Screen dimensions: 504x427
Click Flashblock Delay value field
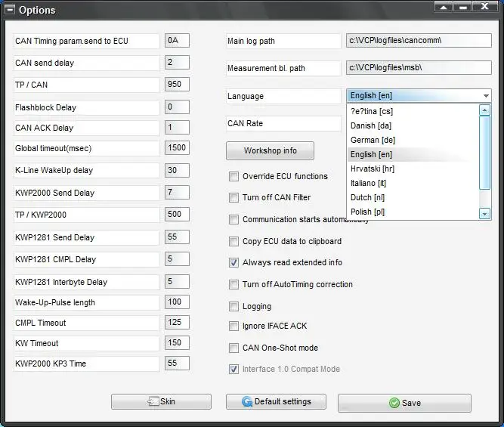click(177, 107)
